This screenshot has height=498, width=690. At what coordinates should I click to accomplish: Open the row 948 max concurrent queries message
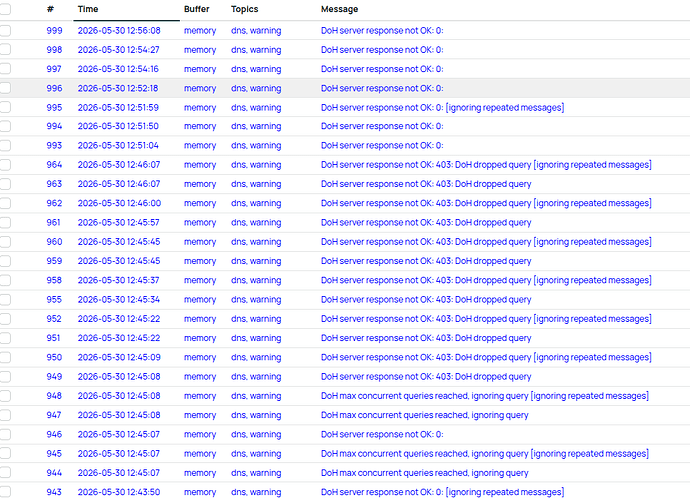(x=485, y=396)
